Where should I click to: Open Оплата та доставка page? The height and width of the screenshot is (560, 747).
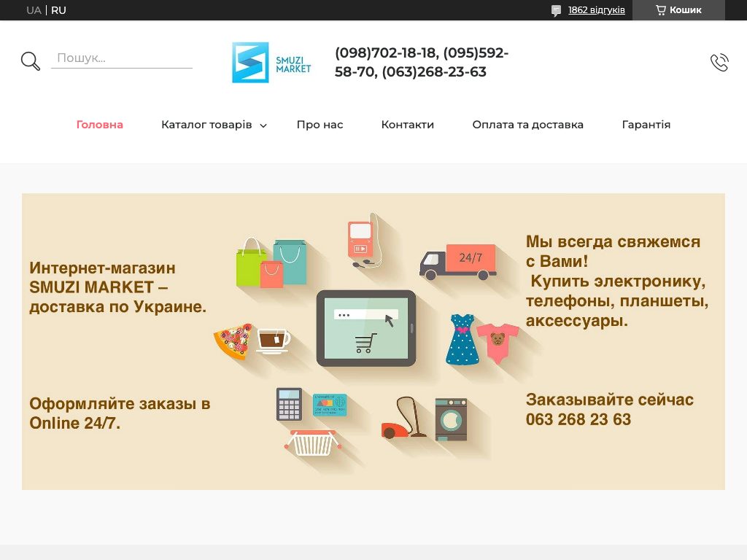point(528,125)
